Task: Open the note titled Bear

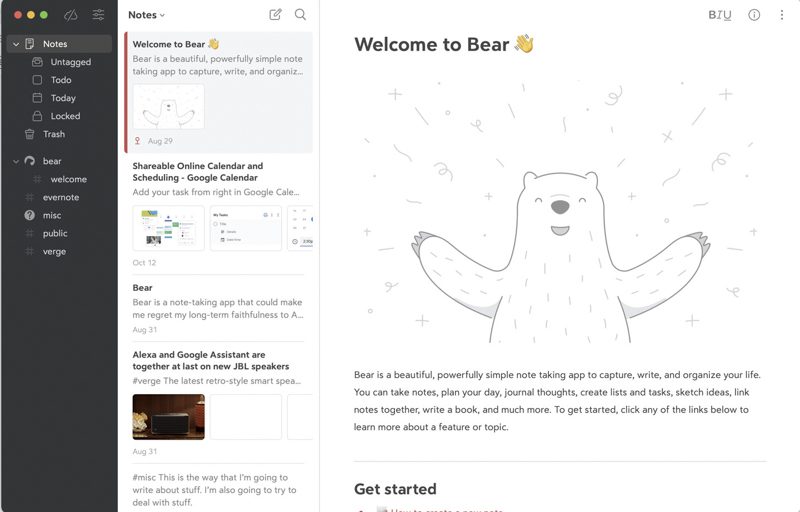Action: pos(219,308)
